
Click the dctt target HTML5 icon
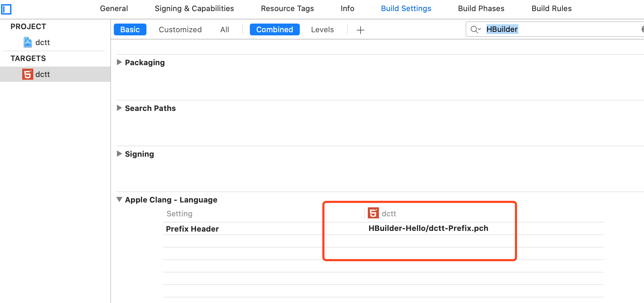click(x=28, y=74)
